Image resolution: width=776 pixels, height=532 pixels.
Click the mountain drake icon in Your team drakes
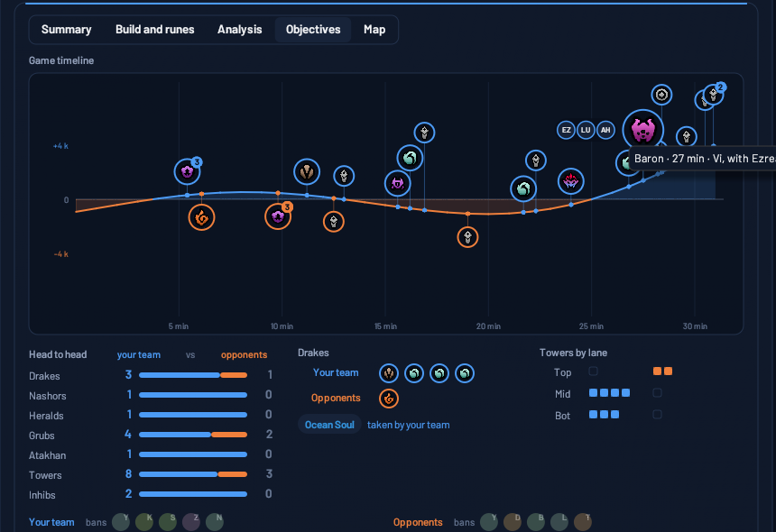(389, 373)
